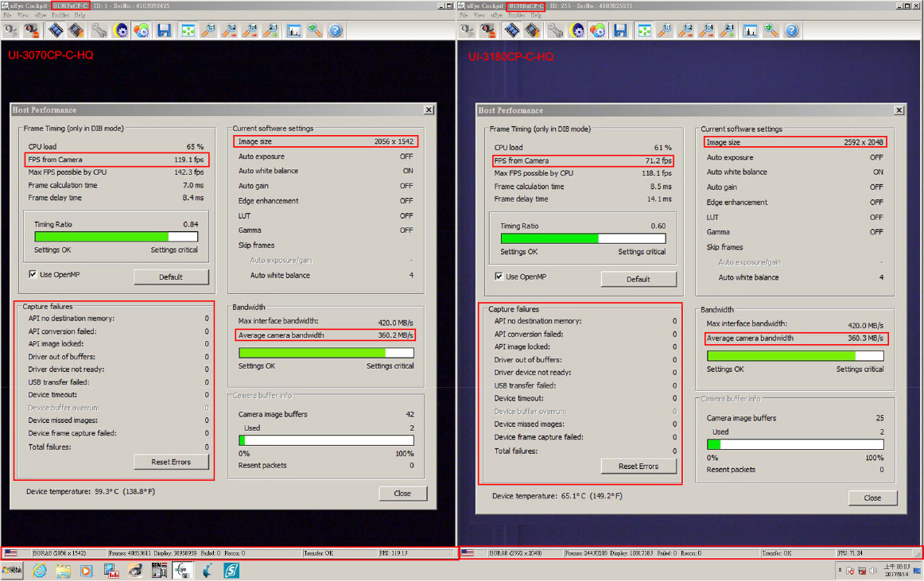This screenshot has width=924, height=581.
Task: Toggle Use OpenMP checkbox in UI-3070CP dialog
Action: [x=33, y=274]
